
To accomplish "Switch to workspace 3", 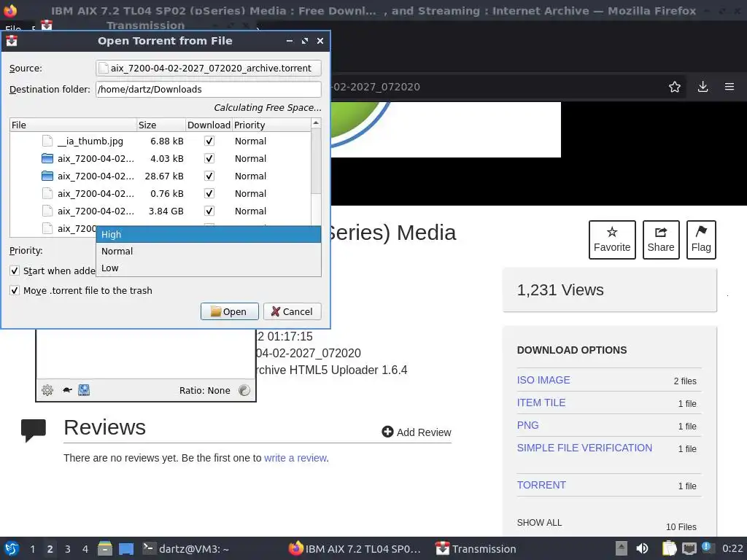I will click(x=68, y=549).
